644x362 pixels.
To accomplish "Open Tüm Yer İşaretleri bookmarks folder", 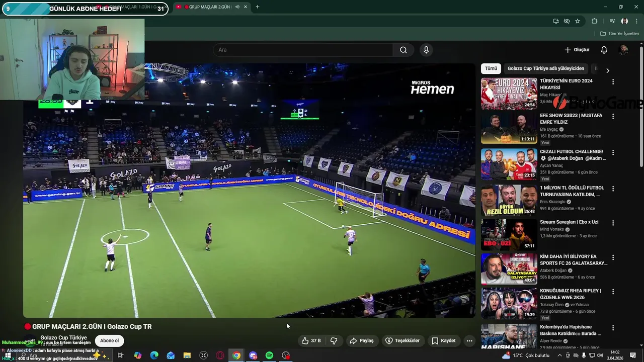I will pos(620,34).
